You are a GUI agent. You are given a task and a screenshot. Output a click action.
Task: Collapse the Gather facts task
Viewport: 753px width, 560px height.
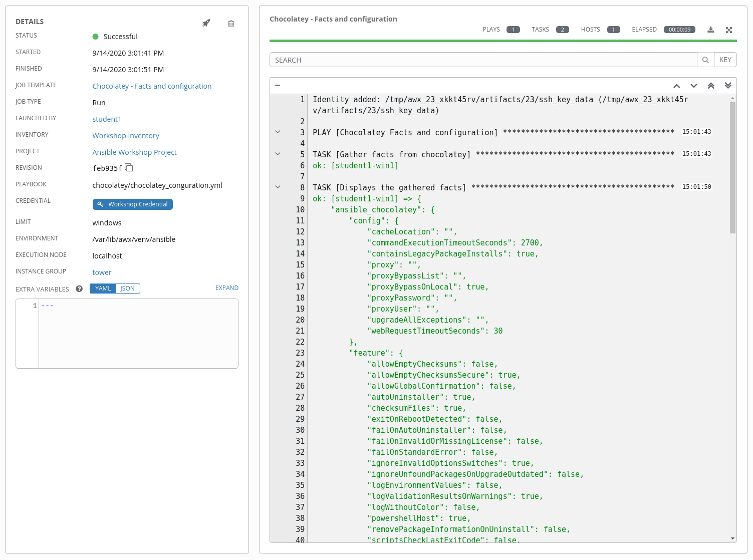pyautogui.click(x=278, y=154)
